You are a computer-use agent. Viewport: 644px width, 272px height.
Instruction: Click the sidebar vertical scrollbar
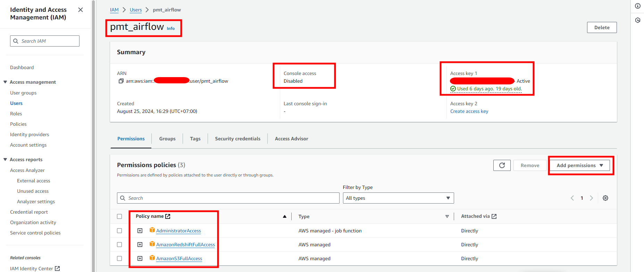pos(93,136)
